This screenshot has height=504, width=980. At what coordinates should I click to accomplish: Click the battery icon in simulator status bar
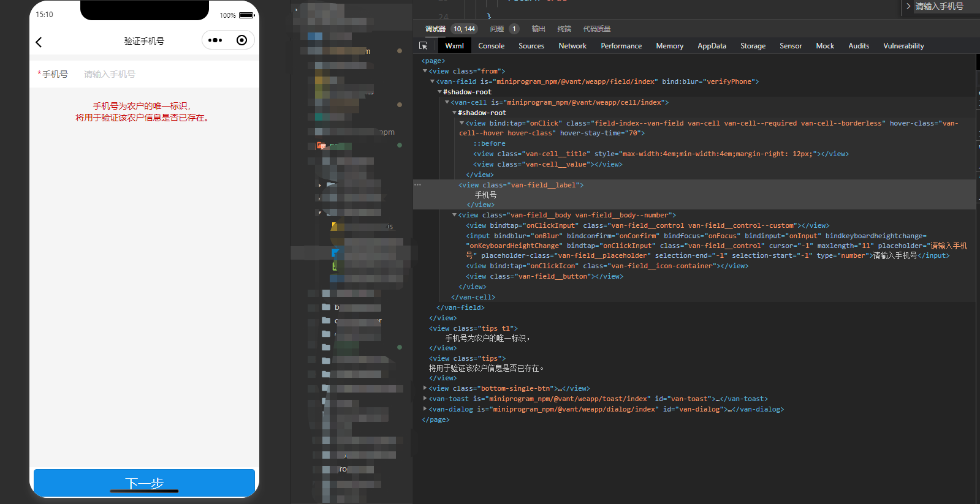click(246, 15)
